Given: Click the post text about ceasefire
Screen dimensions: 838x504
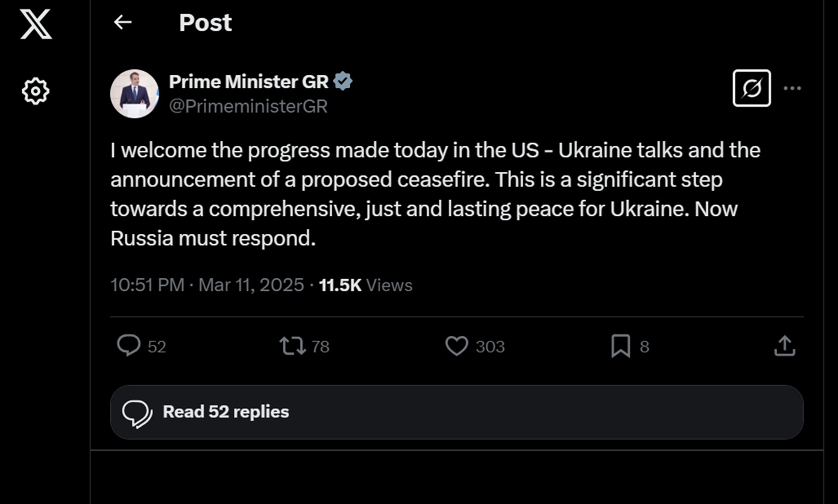Looking at the screenshot, I should (422, 194).
